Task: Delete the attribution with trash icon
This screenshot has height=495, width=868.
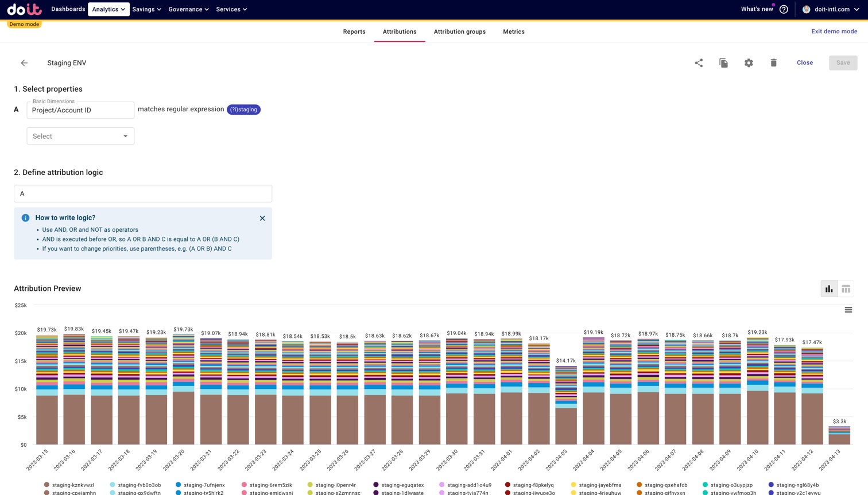Action: click(x=773, y=63)
